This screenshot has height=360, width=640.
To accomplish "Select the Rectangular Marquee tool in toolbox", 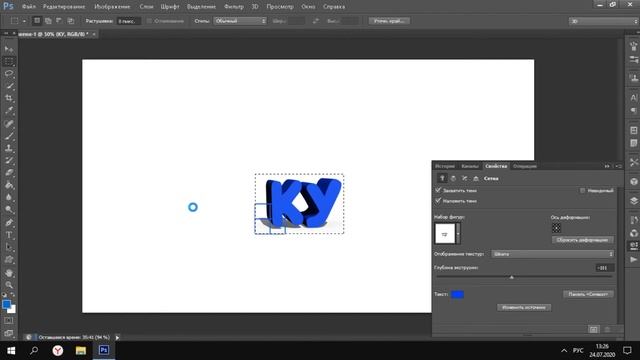I will 9,61.
